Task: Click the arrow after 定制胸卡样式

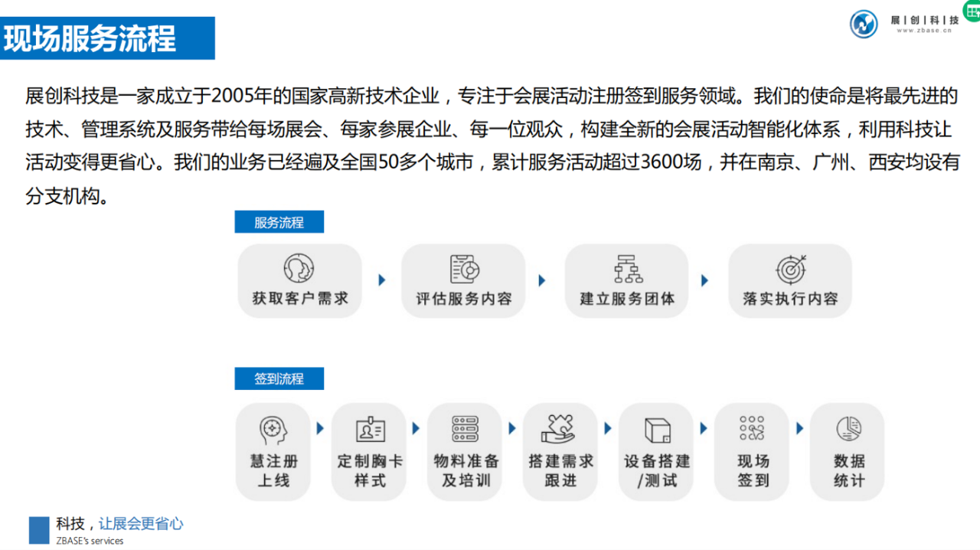Action: [x=416, y=428]
